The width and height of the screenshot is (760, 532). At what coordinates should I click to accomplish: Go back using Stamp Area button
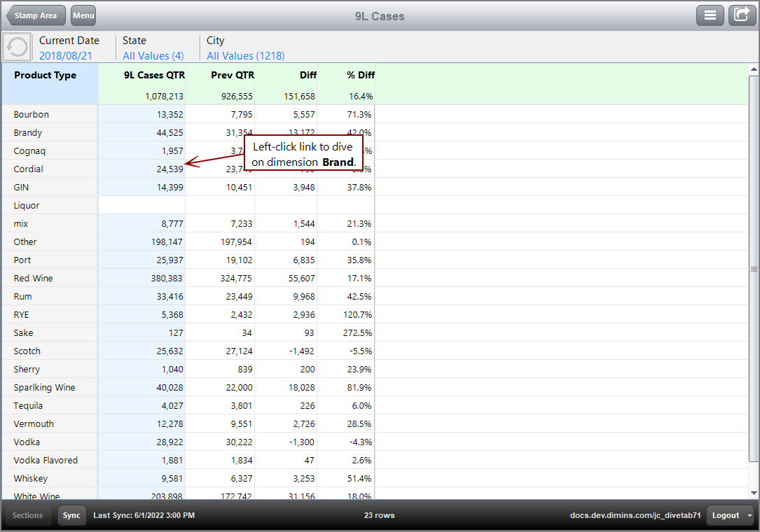(x=36, y=15)
